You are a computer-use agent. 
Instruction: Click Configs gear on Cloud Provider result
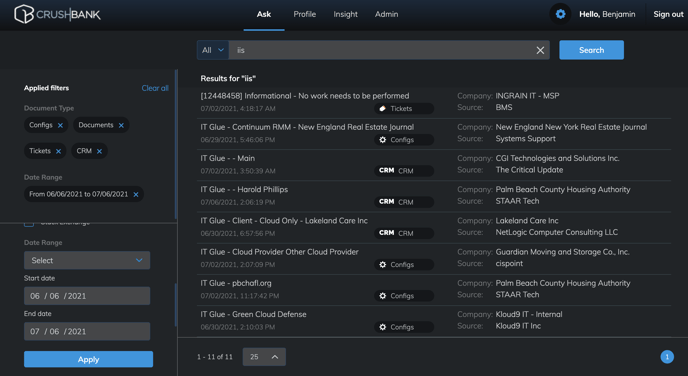pos(382,265)
